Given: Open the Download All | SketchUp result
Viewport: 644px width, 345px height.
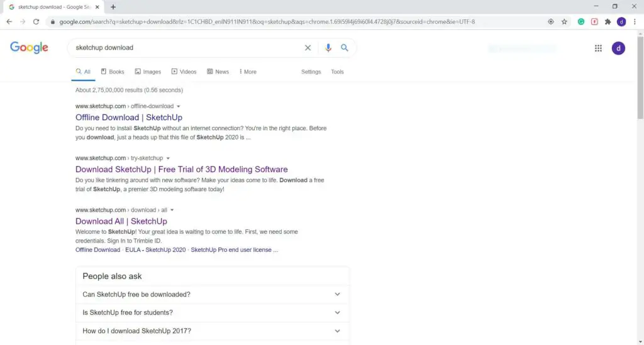Looking at the screenshot, I should [x=121, y=221].
